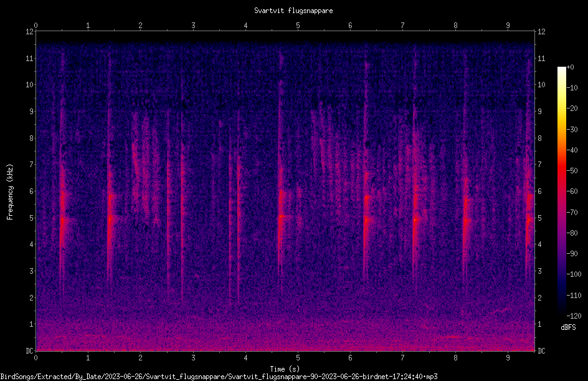The width and height of the screenshot is (588, 381).
Task: Click the 2 label on the right frequency axis
Action: tap(539, 297)
